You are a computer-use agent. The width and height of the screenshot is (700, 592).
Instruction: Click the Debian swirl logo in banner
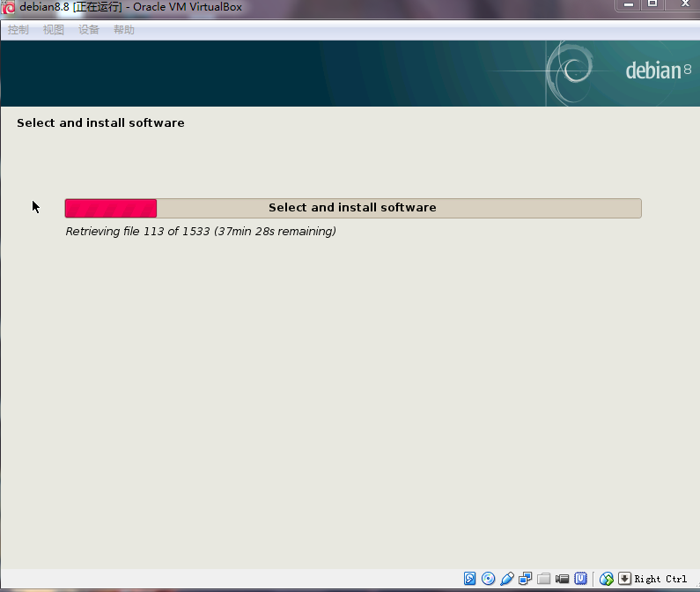[570, 70]
